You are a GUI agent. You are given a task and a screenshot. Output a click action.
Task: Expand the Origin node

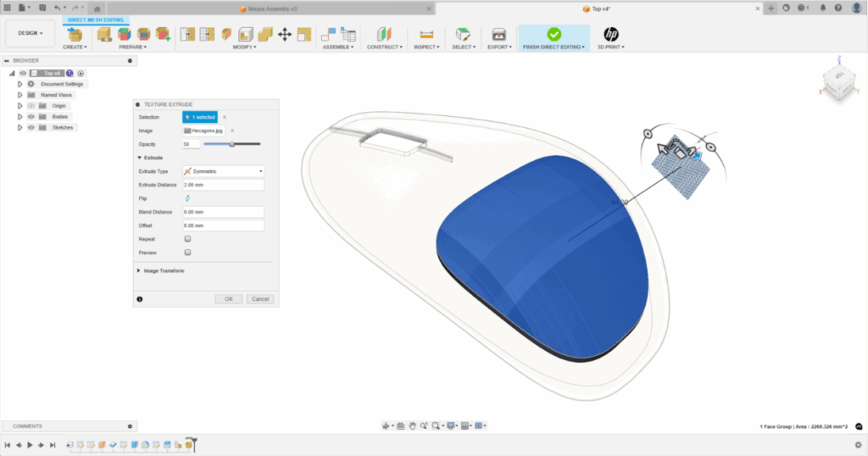click(x=20, y=106)
